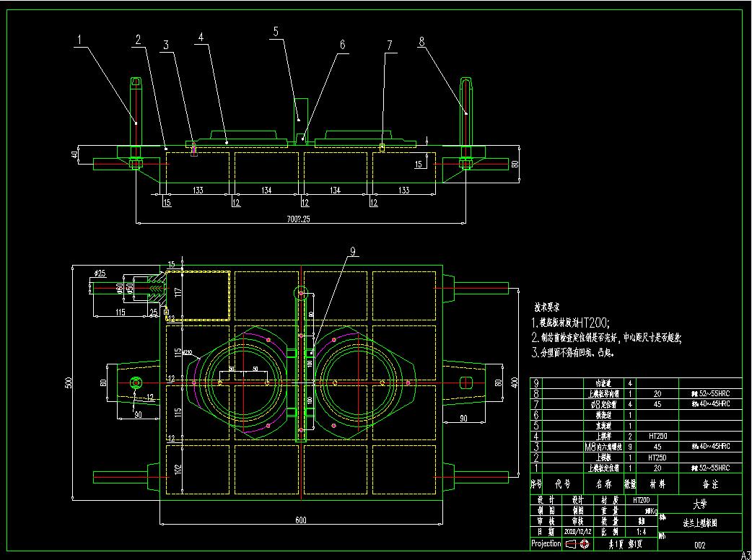Screen dimensions: 752x560
Task: Click the '500' height dimension at left
Action: click(69, 382)
